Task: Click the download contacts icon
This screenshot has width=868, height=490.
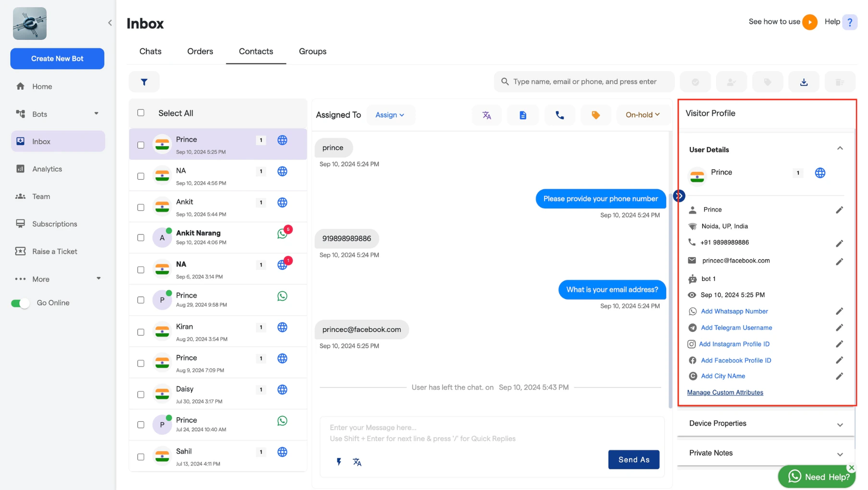Action: 804,82
